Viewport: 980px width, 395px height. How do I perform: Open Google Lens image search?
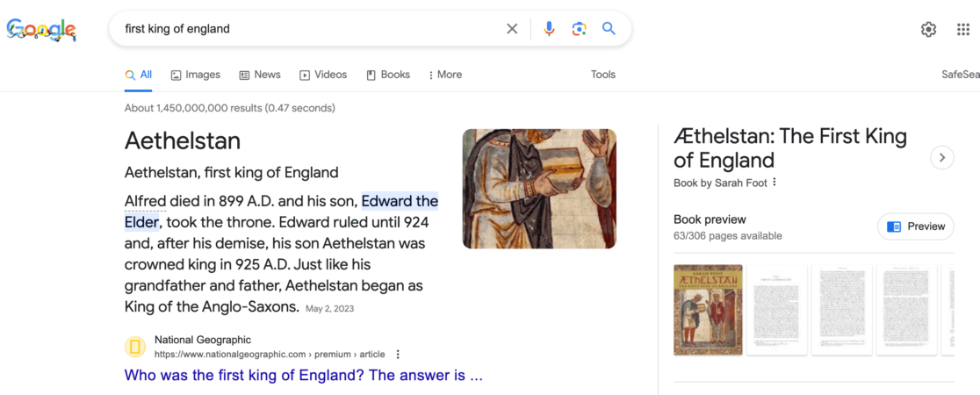click(x=579, y=29)
